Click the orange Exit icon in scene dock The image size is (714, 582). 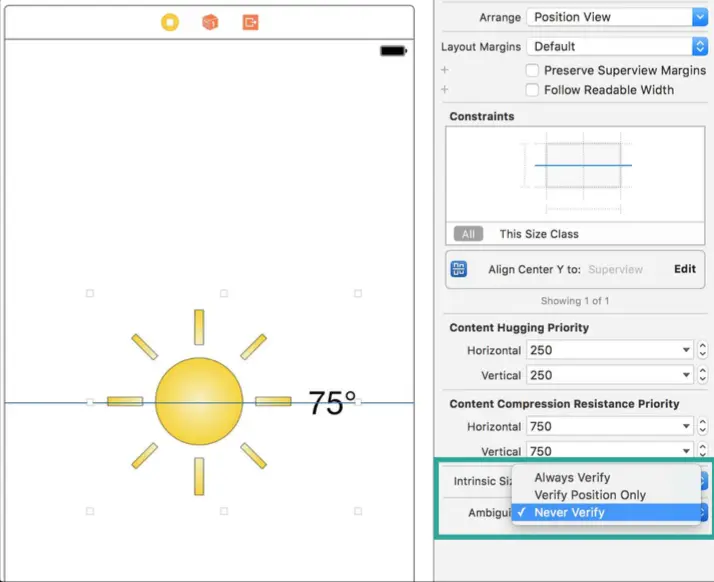pyautogui.click(x=250, y=22)
